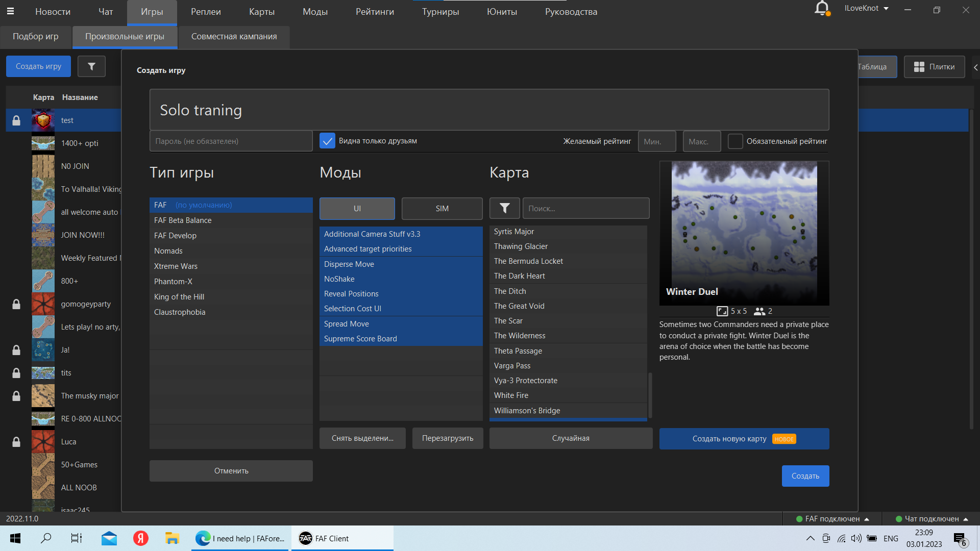Click the Перезагрузить mods button
980x551 pixels.
point(448,438)
